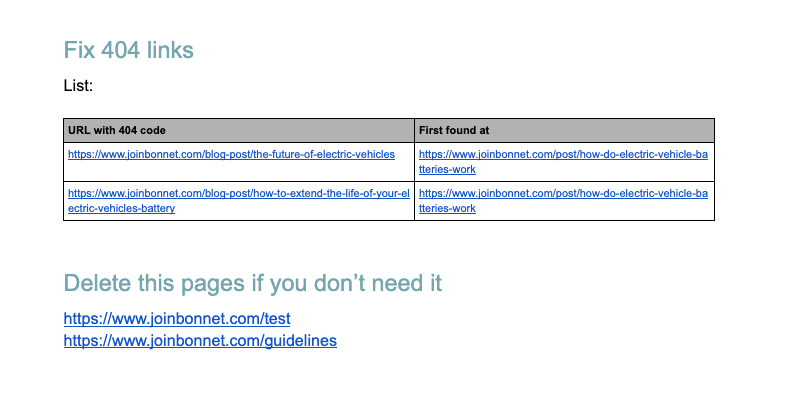Open the future-of-electric-vehicles 404 link

click(x=231, y=155)
